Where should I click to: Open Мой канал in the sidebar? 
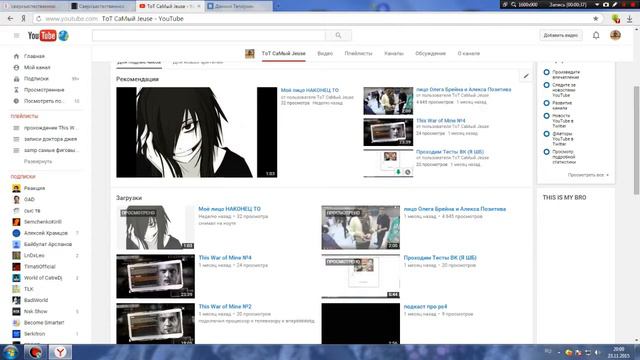37,67
